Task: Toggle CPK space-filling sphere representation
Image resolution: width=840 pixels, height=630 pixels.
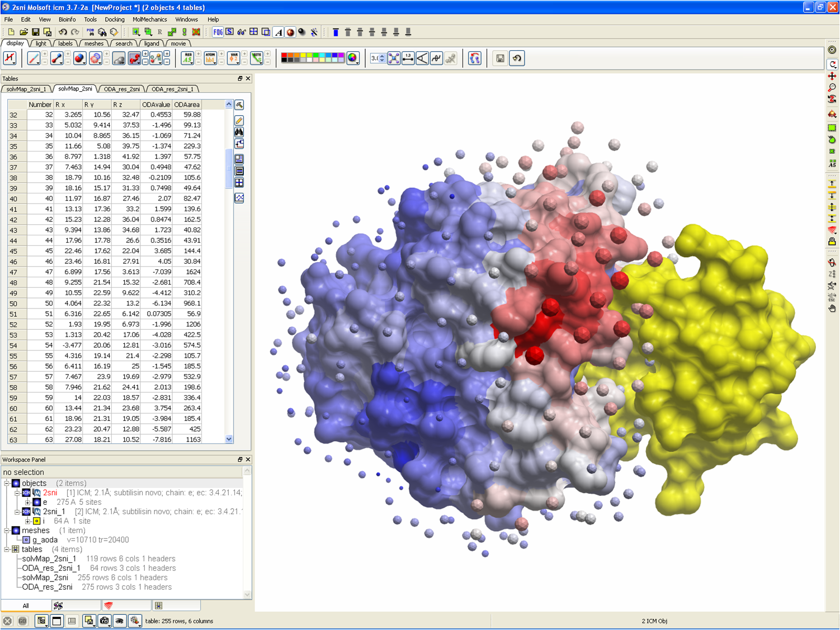Action: click(x=79, y=58)
